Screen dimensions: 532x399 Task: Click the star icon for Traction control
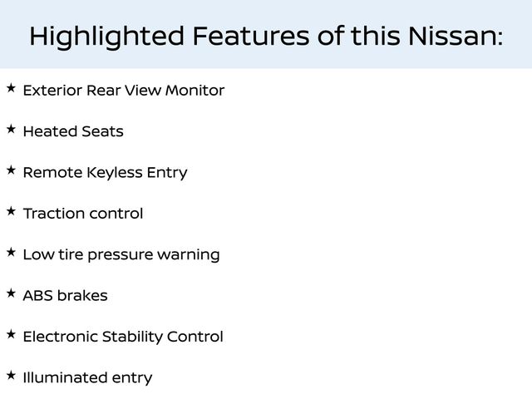(10, 211)
